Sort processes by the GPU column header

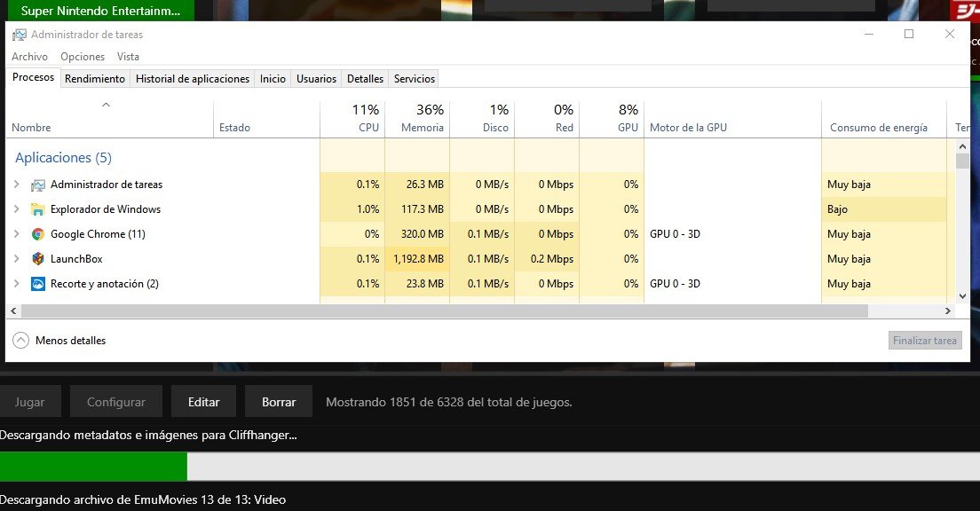pyautogui.click(x=612, y=119)
